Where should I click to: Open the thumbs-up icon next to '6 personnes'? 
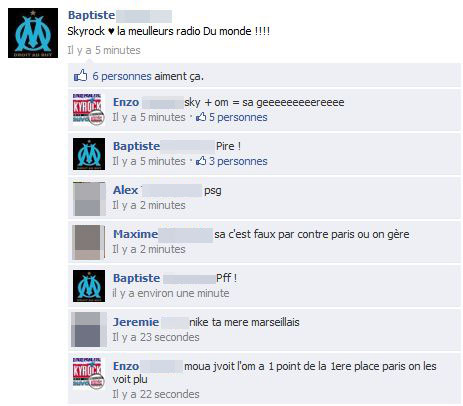click(x=80, y=76)
